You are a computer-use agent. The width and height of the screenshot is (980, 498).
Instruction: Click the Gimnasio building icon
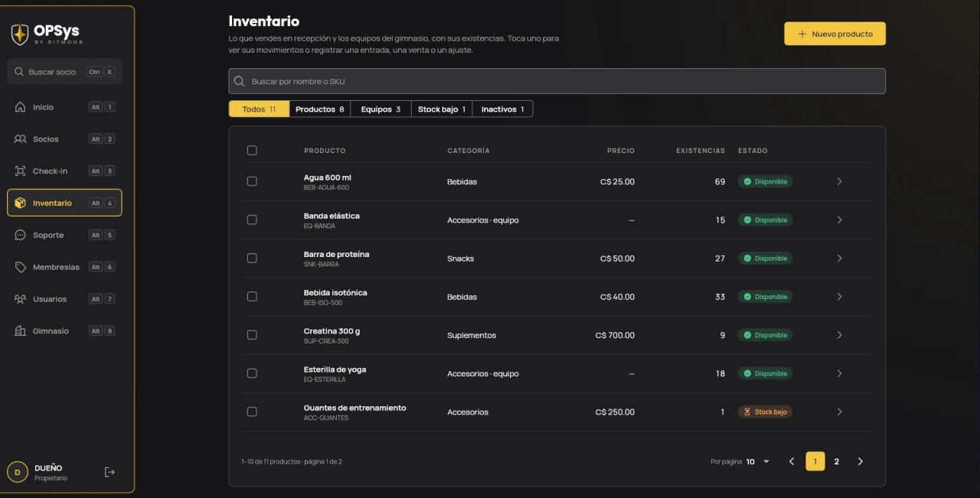tap(20, 331)
